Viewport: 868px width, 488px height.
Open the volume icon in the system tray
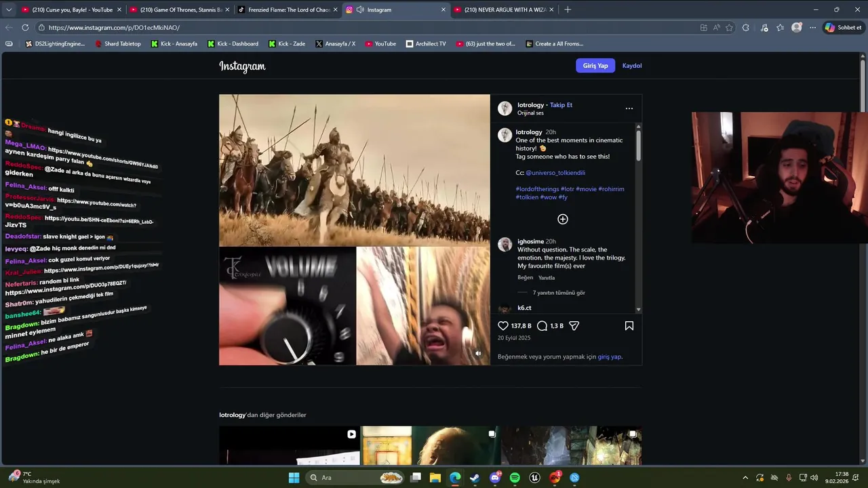[x=814, y=478]
